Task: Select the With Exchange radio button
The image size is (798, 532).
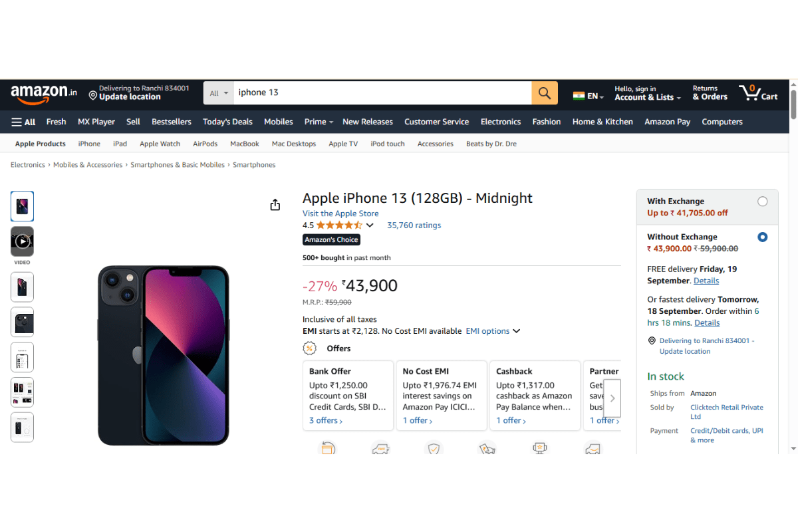Action: coord(762,201)
